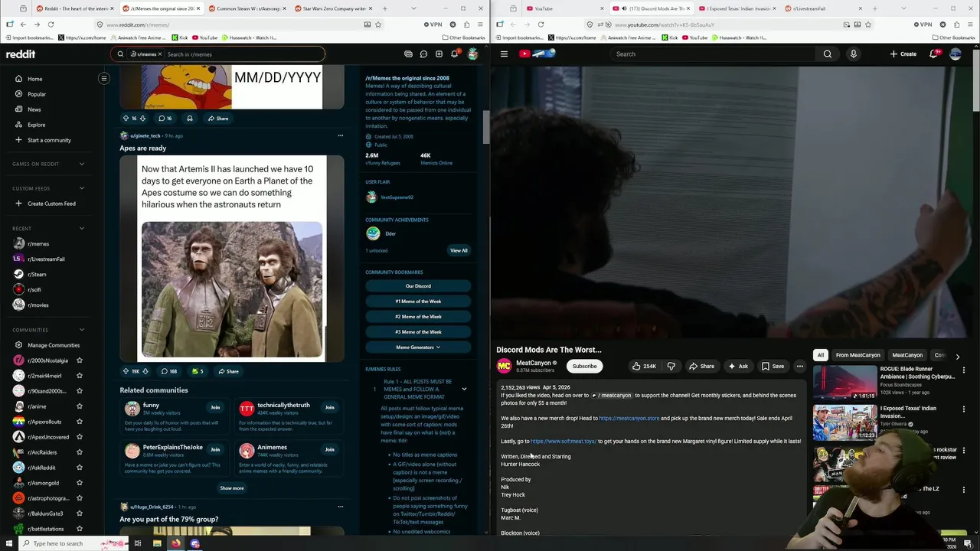Click the YouTube search magnifier button
This screenshot has width=980, height=551.
(x=828, y=54)
